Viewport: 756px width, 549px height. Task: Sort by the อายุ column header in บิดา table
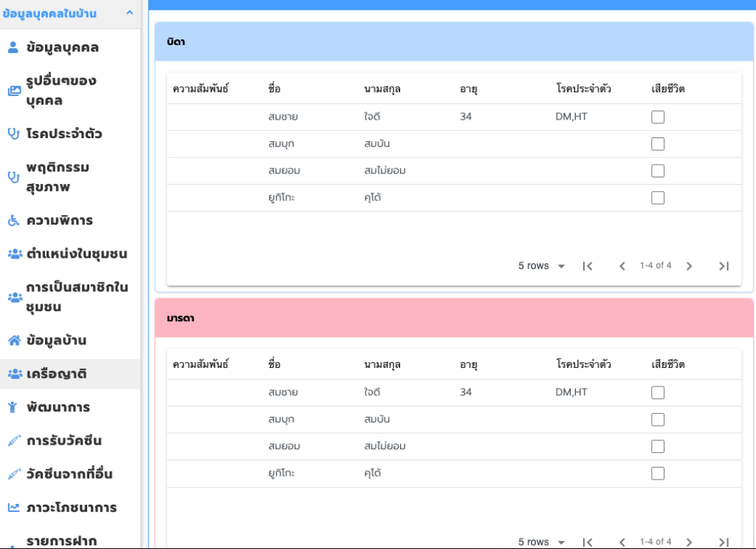468,89
